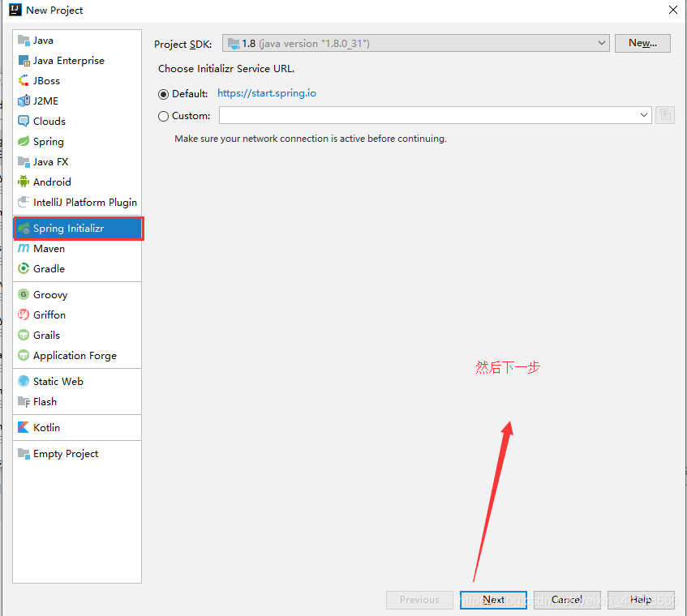Click the Gradle icon

24,268
